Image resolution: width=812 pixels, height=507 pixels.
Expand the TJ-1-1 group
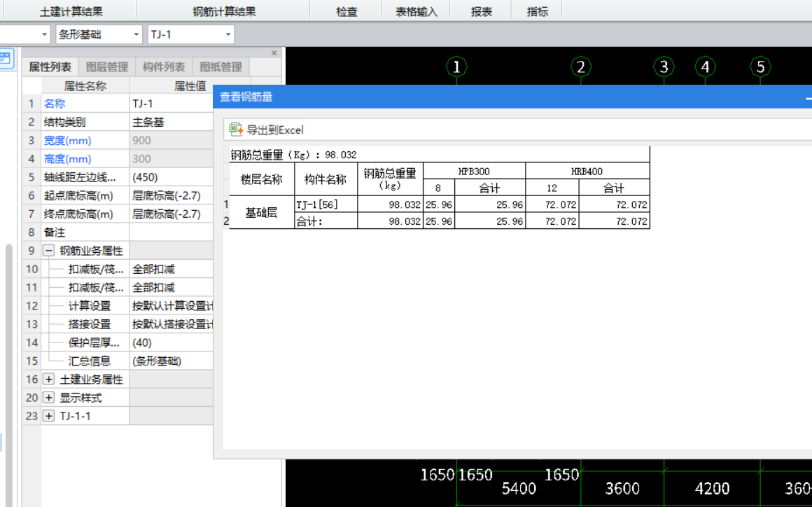pyautogui.click(x=48, y=416)
